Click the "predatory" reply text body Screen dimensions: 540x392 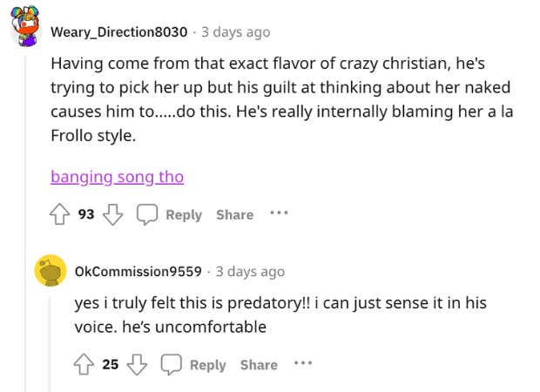pos(279,314)
